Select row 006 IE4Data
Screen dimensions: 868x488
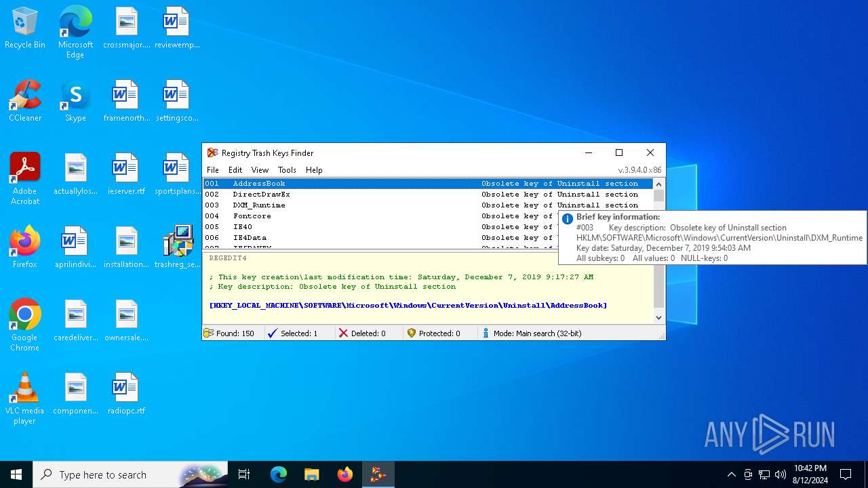tap(380, 238)
